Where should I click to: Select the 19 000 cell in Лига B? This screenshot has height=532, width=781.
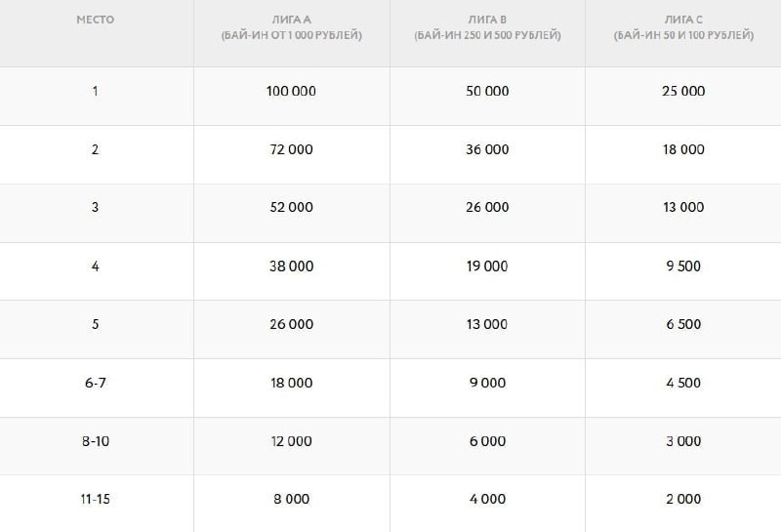(x=487, y=266)
